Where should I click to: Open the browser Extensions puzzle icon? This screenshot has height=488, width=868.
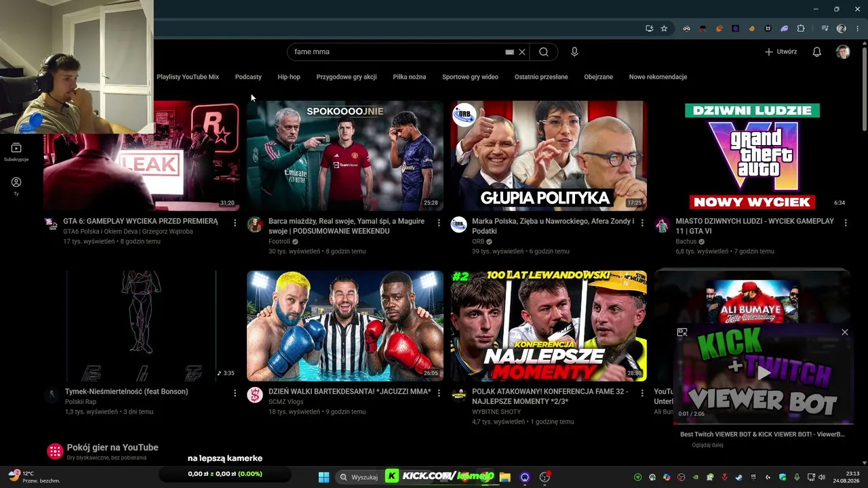coord(801,28)
